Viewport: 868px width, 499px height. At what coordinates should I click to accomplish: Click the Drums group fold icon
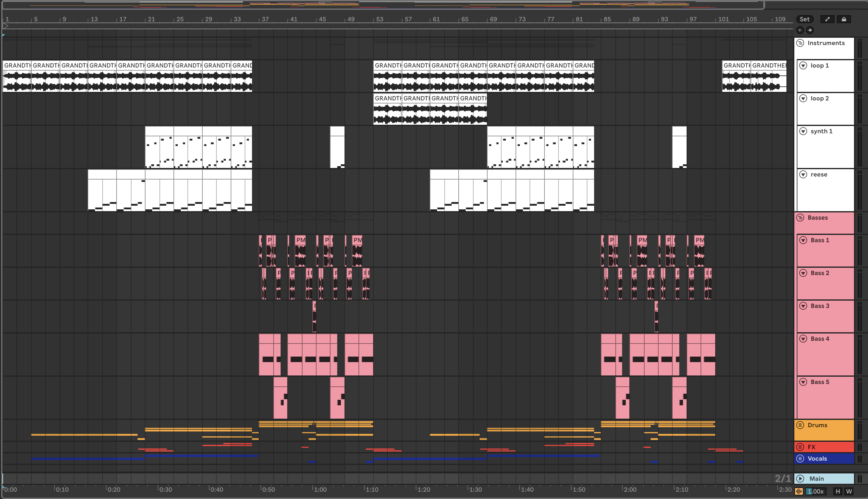[800, 425]
